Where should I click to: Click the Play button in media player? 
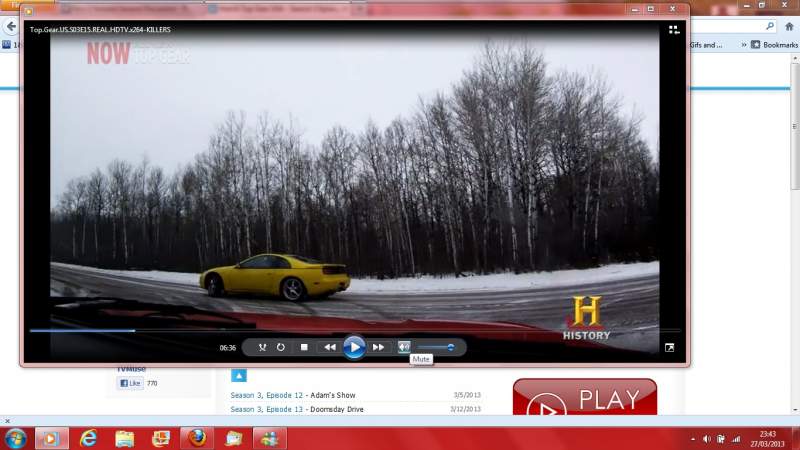354,347
